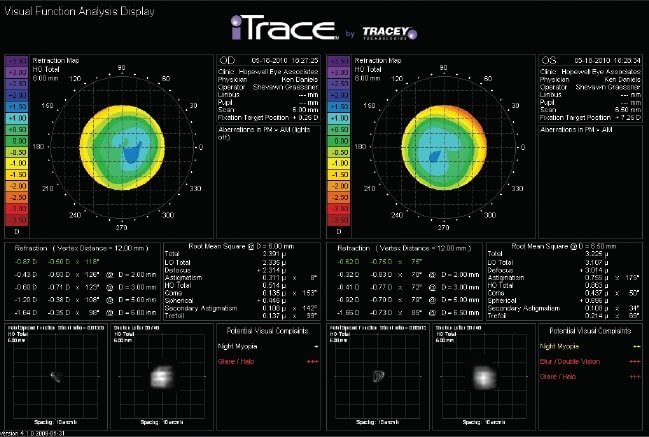The image size is (649, 437).
Task: Select OS refraction row at D = 3.00 mm
Action: (x=408, y=287)
